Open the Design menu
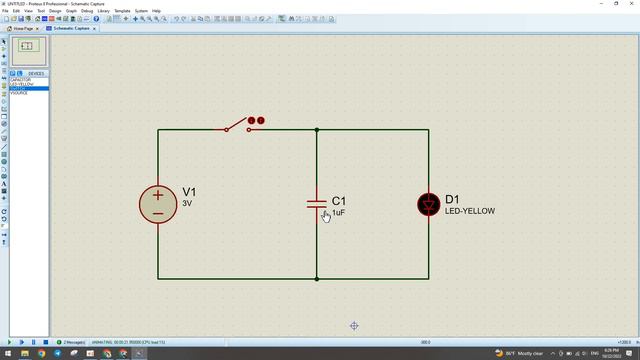This screenshot has height=360, width=640. tap(55, 11)
